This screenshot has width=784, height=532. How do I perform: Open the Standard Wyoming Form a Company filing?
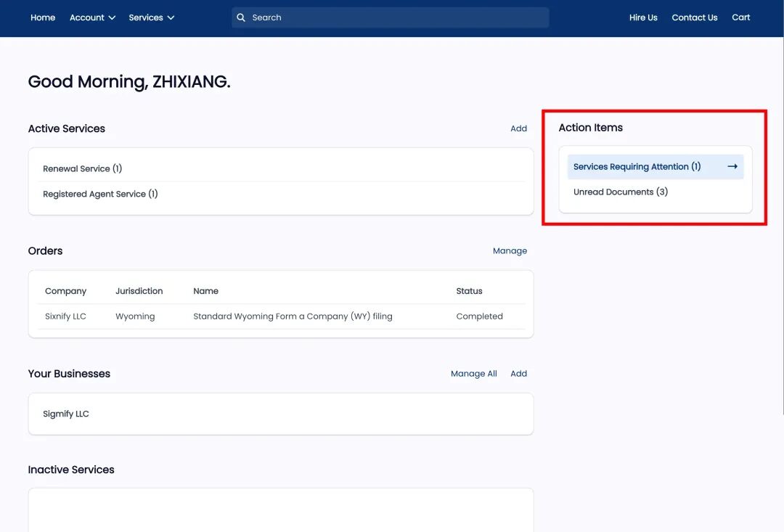293,316
